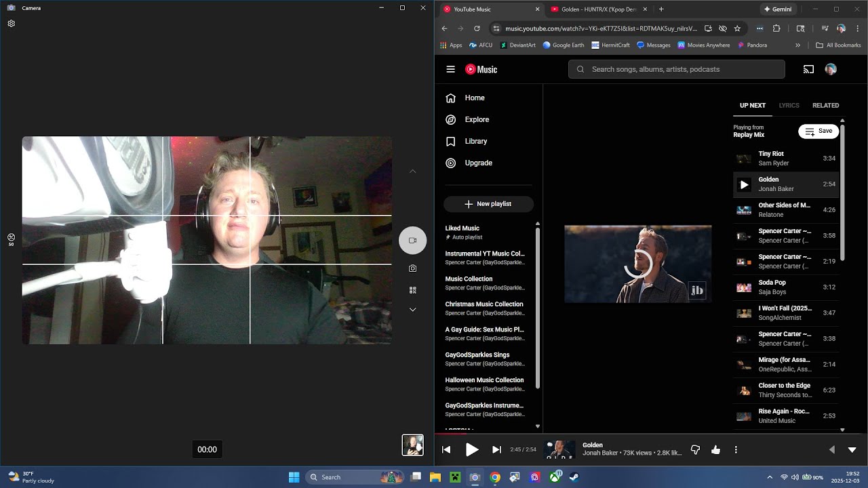Screen dimensions: 868x488
Task: Open Camera app settings gear
Action: tap(12, 24)
